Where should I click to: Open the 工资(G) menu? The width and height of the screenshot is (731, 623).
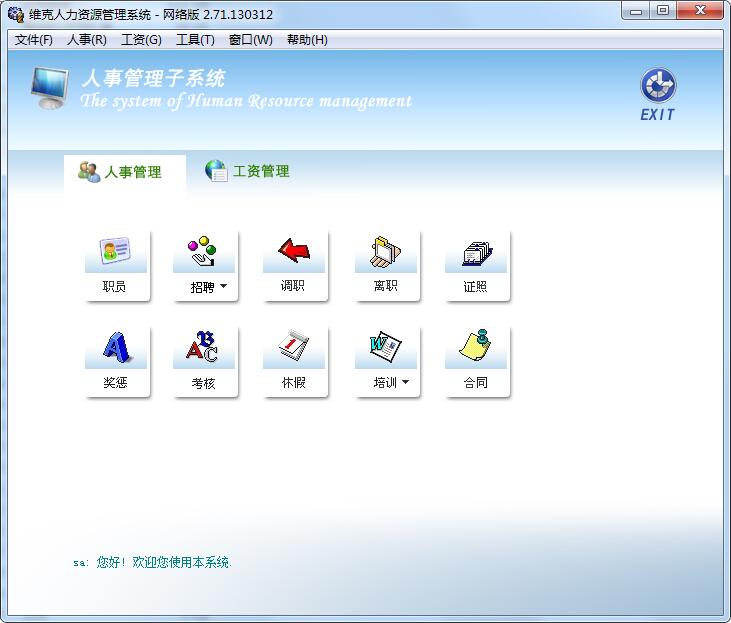click(x=141, y=40)
